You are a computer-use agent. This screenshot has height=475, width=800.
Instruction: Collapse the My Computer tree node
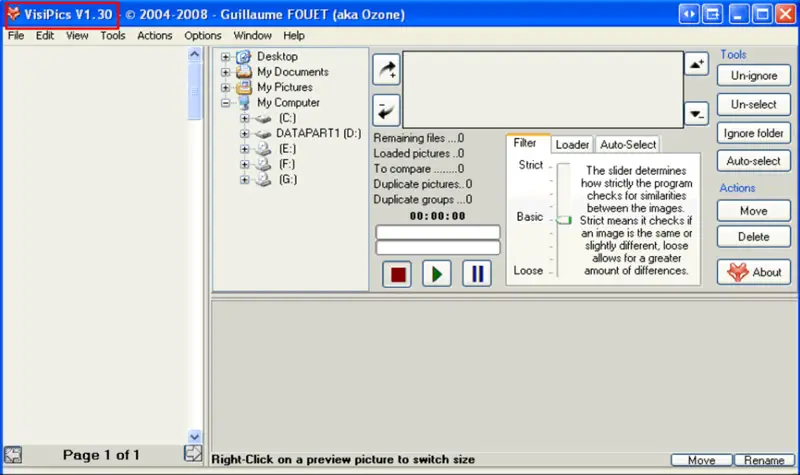click(x=226, y=103)
